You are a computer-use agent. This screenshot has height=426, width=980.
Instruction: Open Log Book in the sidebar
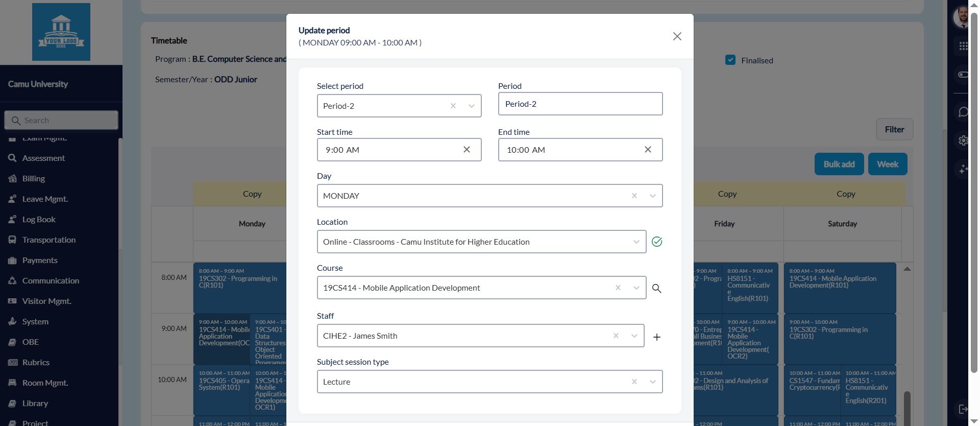[x=39, y=219]
